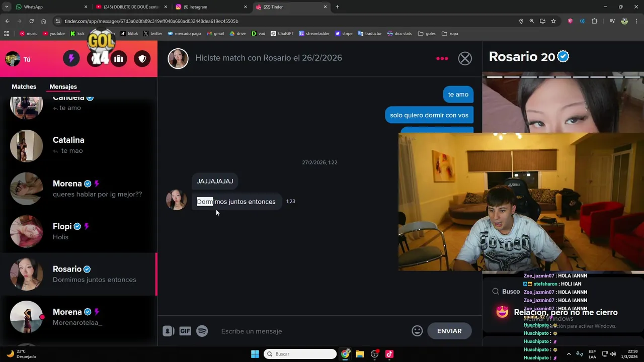Click the zoom magnifier icon in address bar
Image resolution: width=644 pixels, height=362 pixels.
[x=532, y=21]
